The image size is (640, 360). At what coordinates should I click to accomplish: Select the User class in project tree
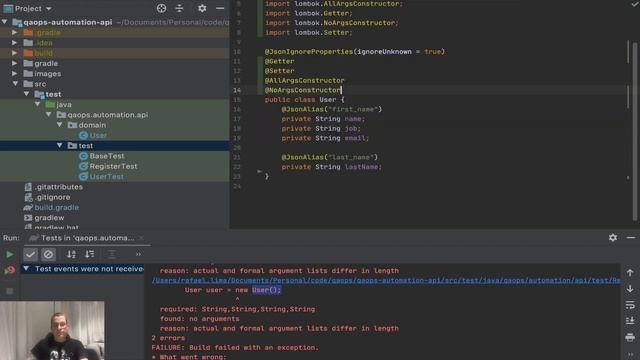point(93,136)
